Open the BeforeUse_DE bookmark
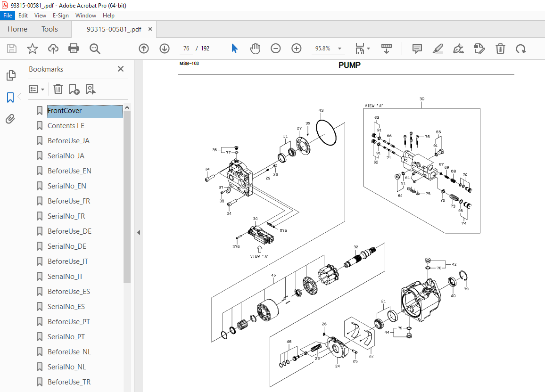This screenshot has height=392, width=545. click(69, 231)
